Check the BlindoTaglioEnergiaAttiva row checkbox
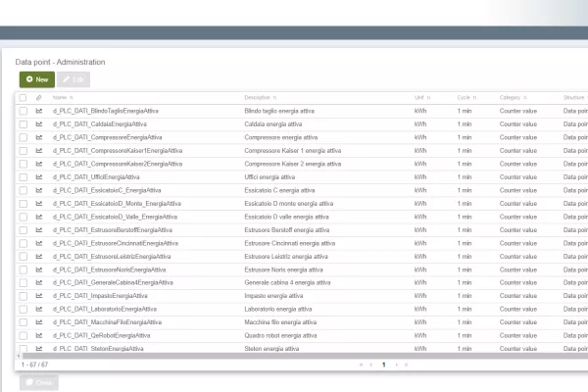This screenshot has height=392, width=588. (24, 111)
